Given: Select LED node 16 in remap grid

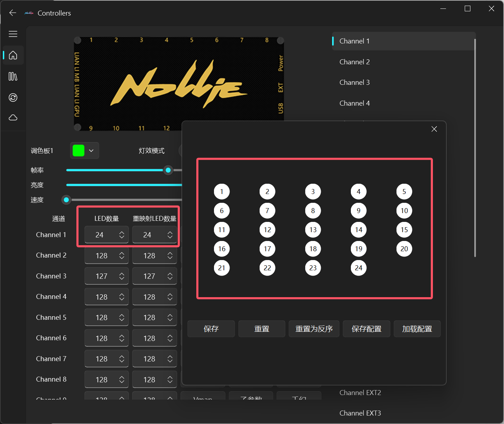Looking at the screenshot, I should click(222, 249).
